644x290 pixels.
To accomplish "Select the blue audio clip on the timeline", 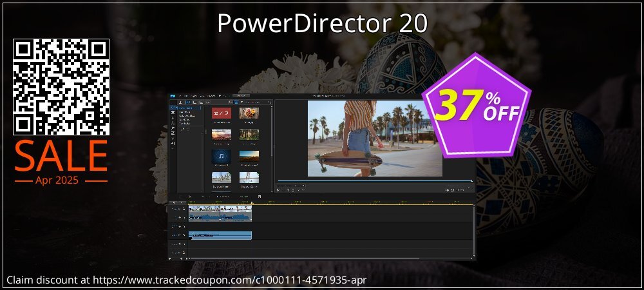I will tap(220, 235).
